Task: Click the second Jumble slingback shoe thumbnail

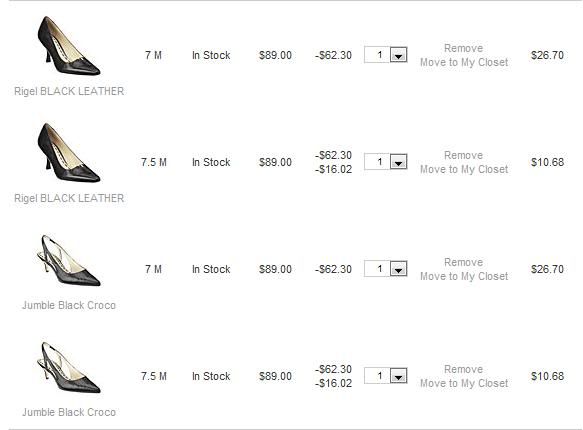Action: (x=69, y=368)
